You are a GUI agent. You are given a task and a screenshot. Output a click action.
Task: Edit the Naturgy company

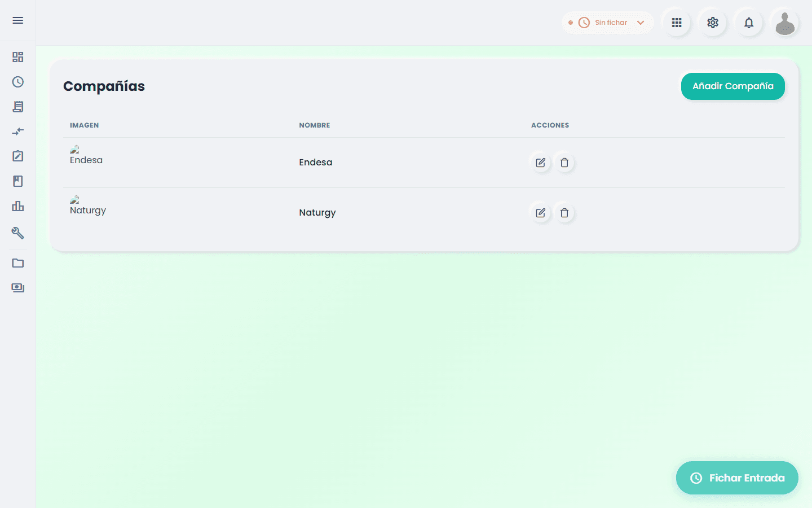point(540,213)
